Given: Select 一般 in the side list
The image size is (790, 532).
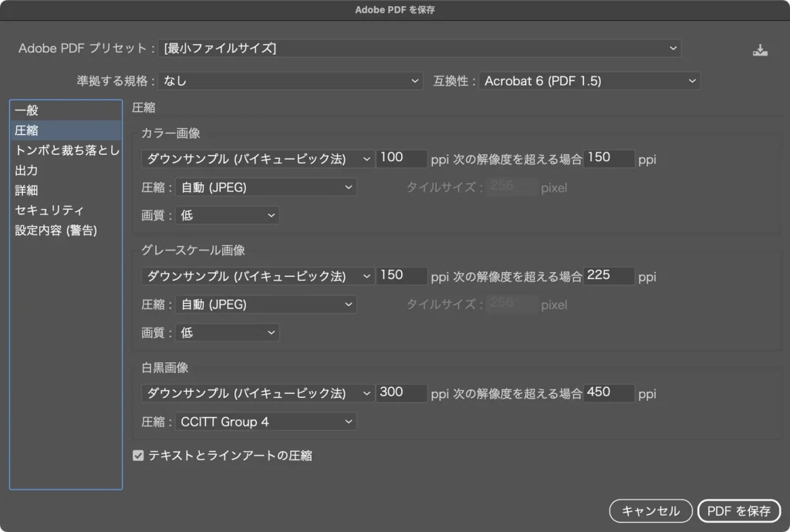Looking at the screenshot, I should pyautogui.click(x=66, y=110).
